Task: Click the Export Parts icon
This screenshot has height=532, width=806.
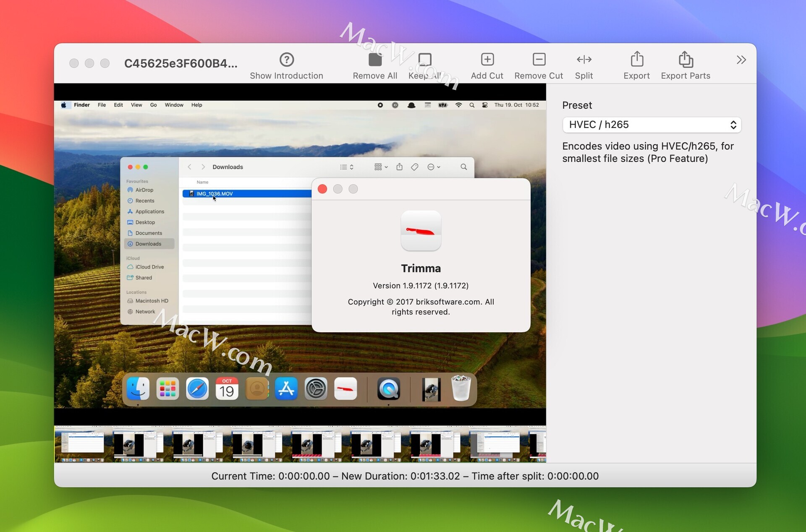Action: point(686,59)
